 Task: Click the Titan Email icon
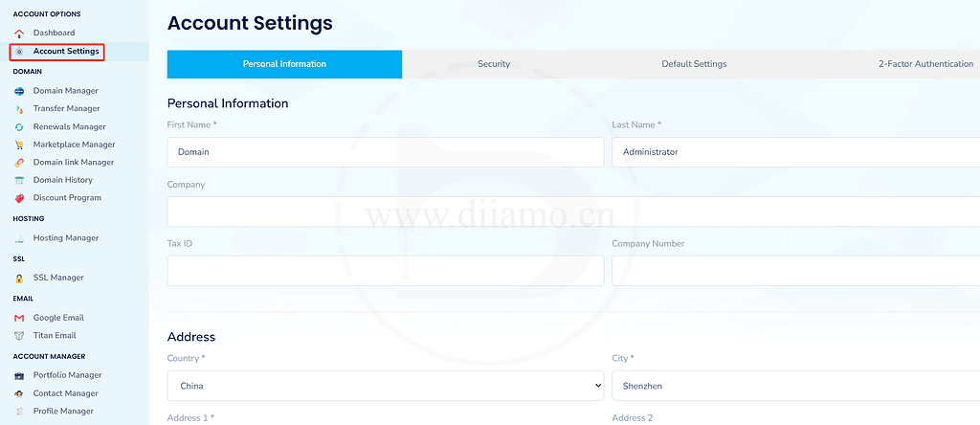tap(19, 336)
